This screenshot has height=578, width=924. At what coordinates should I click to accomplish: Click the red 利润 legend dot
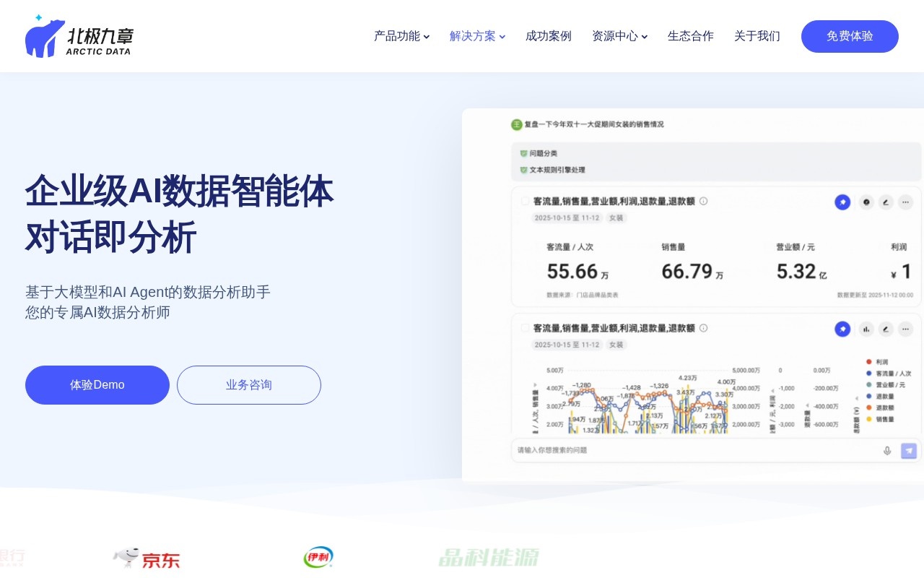(x=868, y=362)
